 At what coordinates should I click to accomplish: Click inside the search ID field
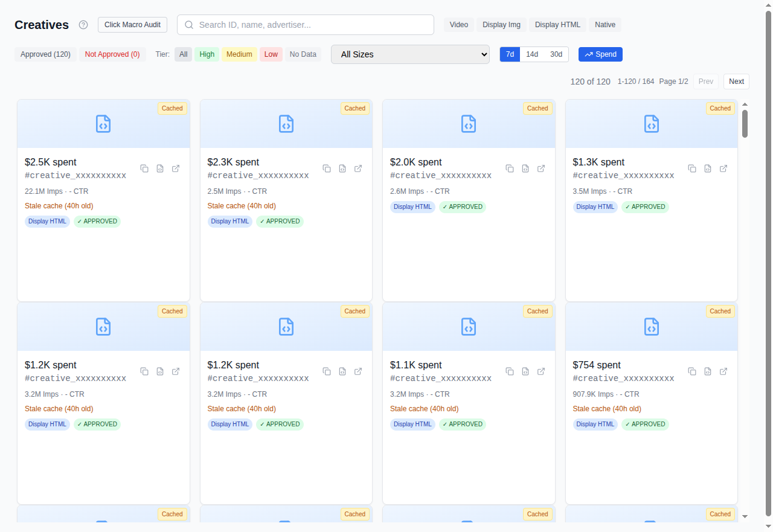click(305, 25)
